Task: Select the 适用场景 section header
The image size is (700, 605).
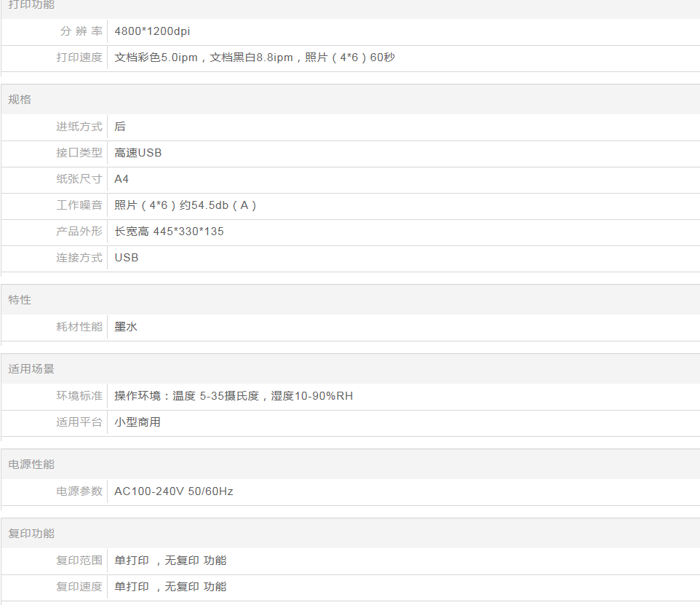Action: tap(31, 369)
